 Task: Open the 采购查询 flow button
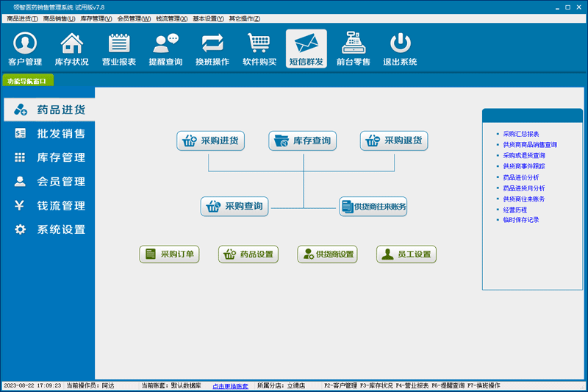[234, 207]
